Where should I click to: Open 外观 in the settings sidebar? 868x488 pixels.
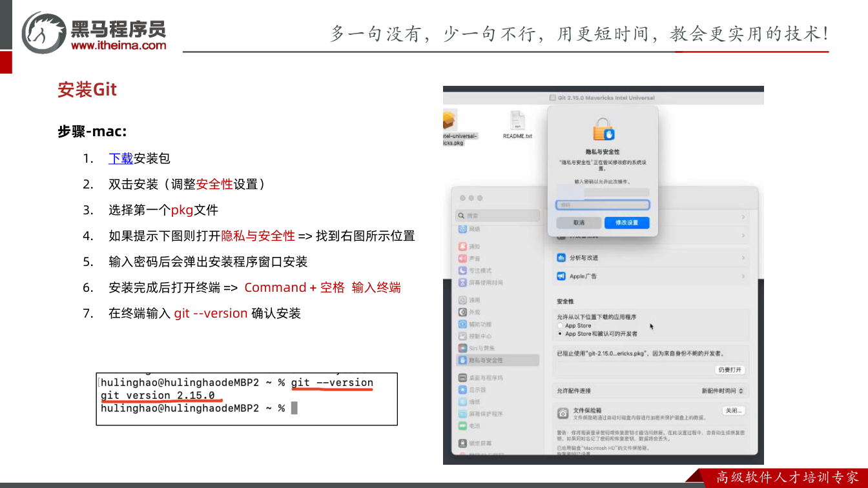(469, 312)
